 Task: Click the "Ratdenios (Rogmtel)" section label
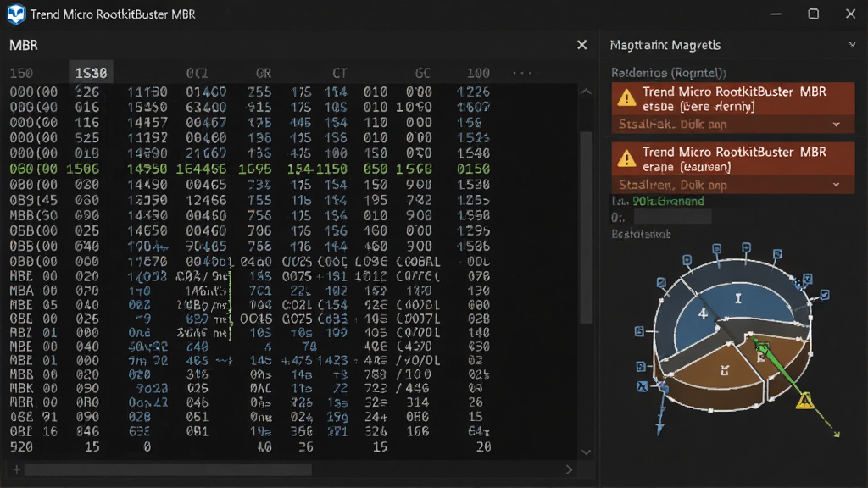[668, 73]
